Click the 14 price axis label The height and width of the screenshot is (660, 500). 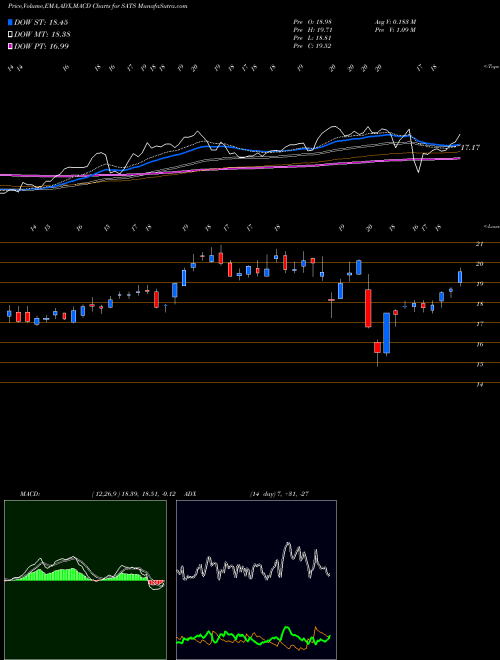point(479,384)
